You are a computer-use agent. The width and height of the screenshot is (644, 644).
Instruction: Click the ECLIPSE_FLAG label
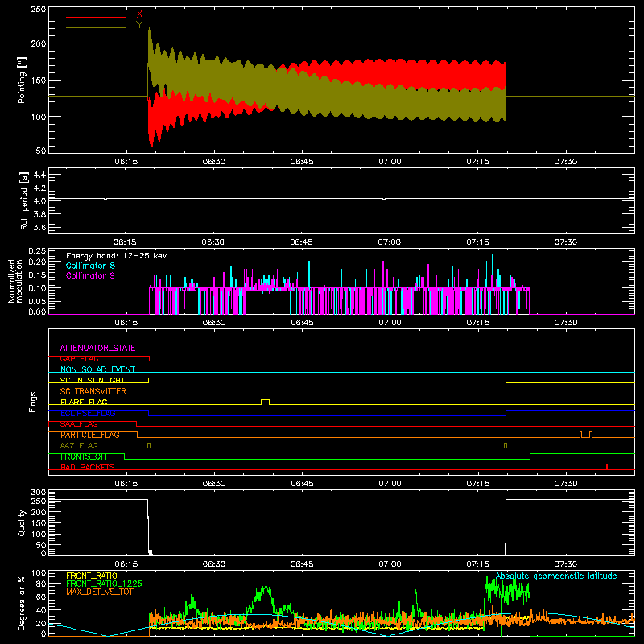click(88, 413)
